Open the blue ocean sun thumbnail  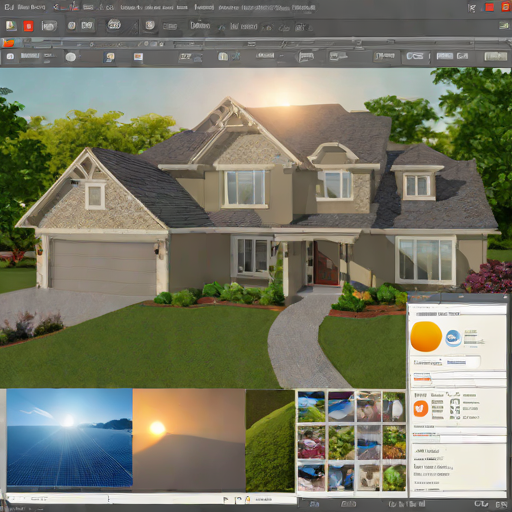click(x=69, y=437)
